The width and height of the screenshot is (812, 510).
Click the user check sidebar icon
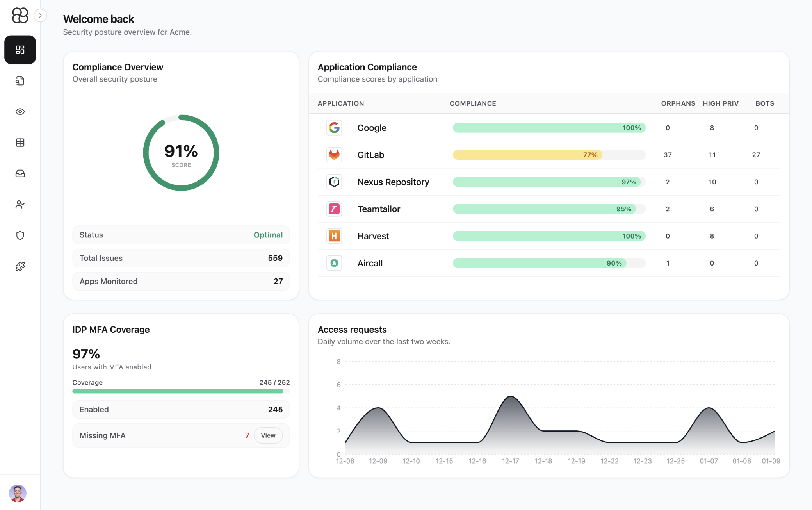coord(20,204)
